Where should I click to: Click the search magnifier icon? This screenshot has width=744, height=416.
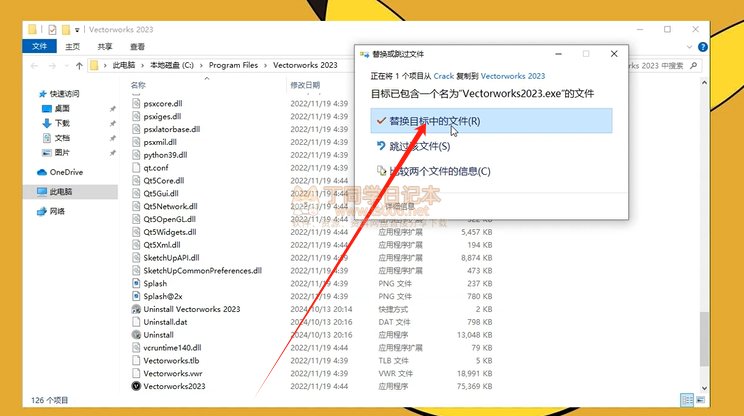pyautogui.click(x=693, y=65)
